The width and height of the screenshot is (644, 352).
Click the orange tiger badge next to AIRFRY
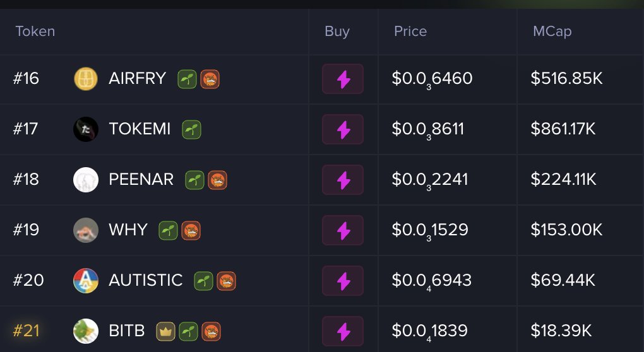coord(210,79)
